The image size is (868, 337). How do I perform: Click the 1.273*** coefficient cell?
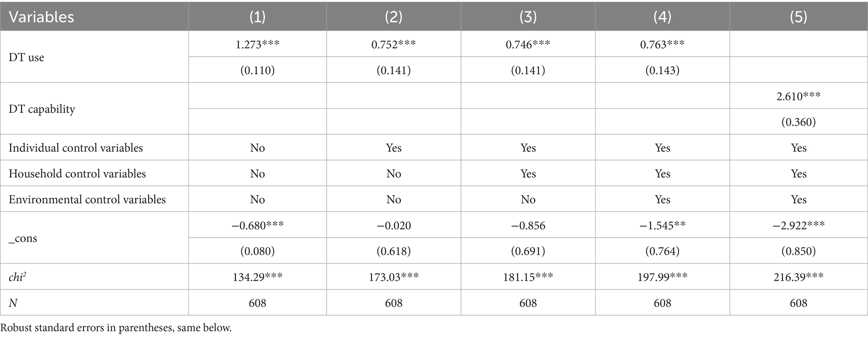pyautogui.click(x=257, y=44)
